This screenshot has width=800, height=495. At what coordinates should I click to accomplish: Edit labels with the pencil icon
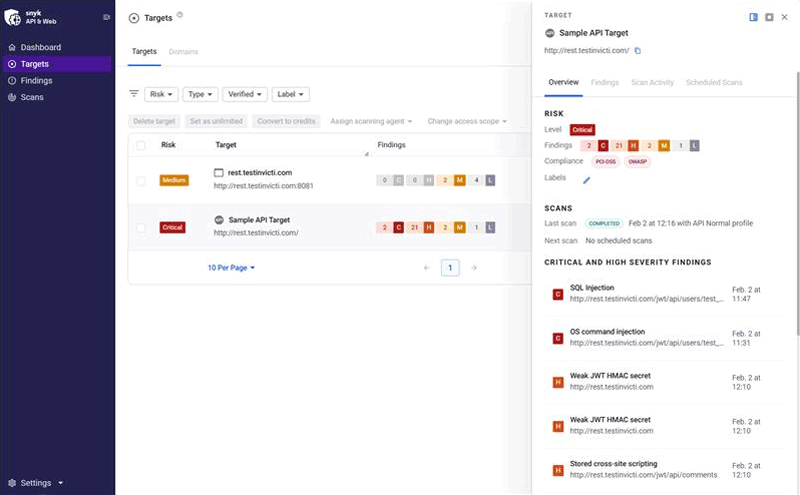587,180
